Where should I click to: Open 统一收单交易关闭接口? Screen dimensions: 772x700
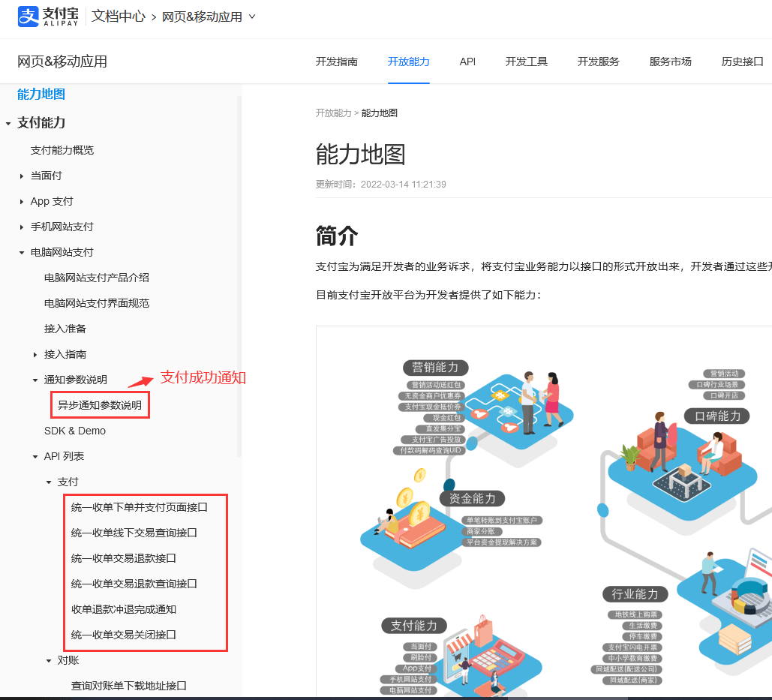[124, 635]
